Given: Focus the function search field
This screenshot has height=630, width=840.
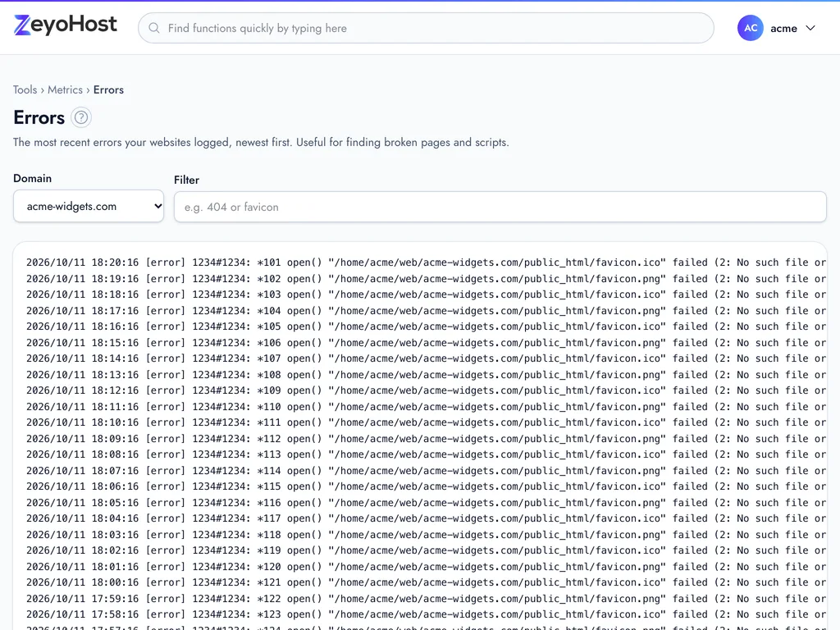Looking at the screenshot, I should click(x=426, y=28).
